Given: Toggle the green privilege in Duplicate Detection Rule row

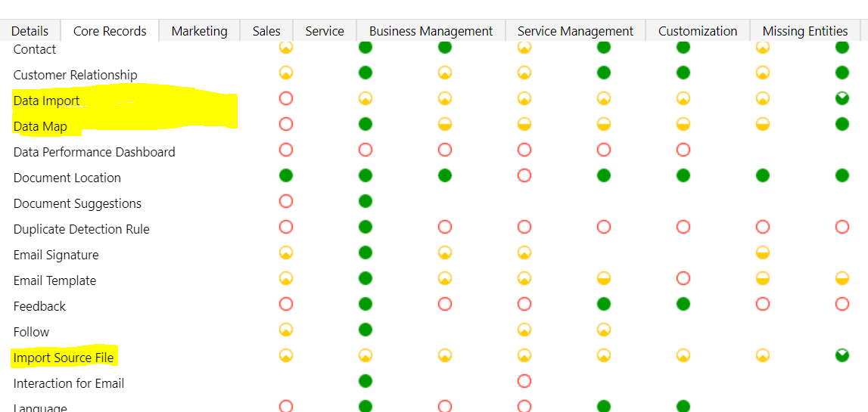Looking at the screenshot, I should coord(366,227).
